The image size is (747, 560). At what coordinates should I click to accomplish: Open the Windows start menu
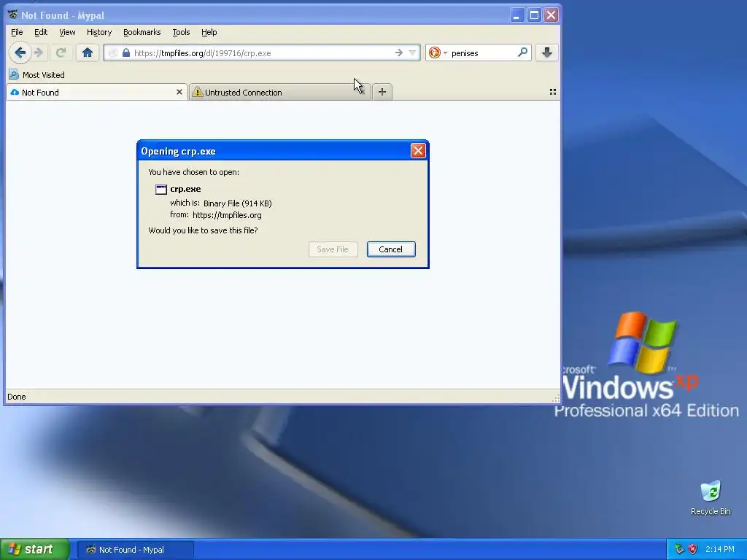(x=35, y=549)
